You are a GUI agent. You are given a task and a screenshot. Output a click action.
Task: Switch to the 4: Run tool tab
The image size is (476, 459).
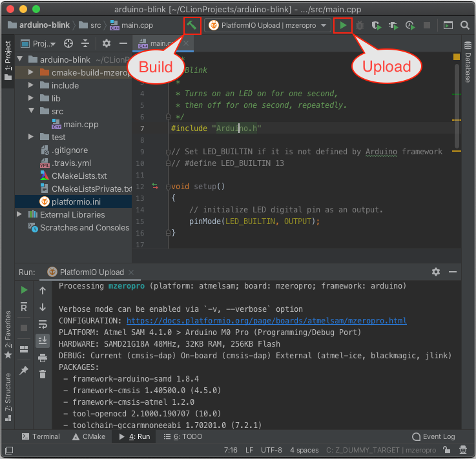pos(134,436)
